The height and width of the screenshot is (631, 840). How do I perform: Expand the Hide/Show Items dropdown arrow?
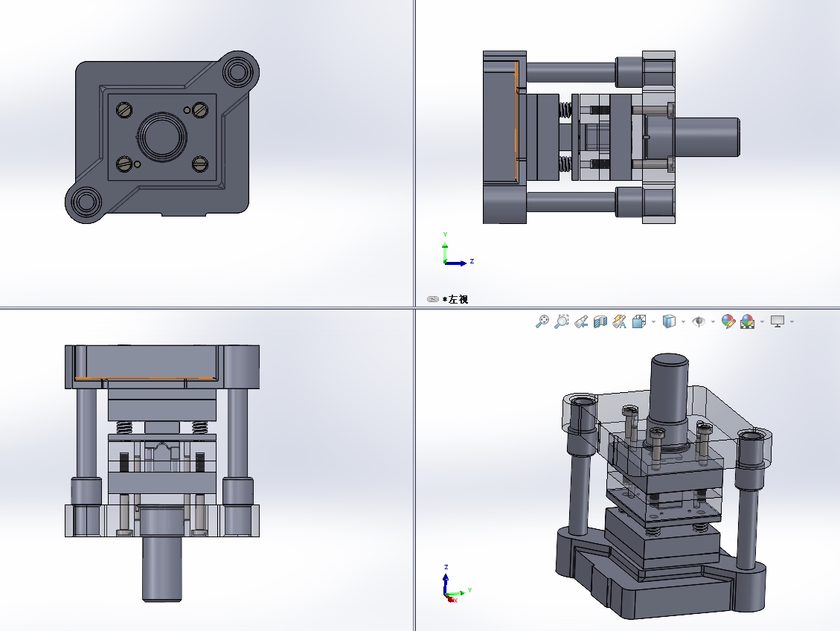[713, 322]
